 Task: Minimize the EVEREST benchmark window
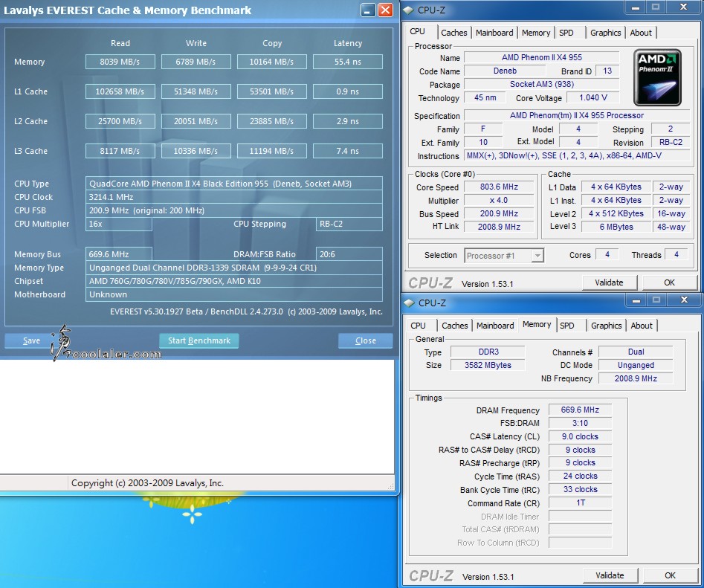(368, 10)
